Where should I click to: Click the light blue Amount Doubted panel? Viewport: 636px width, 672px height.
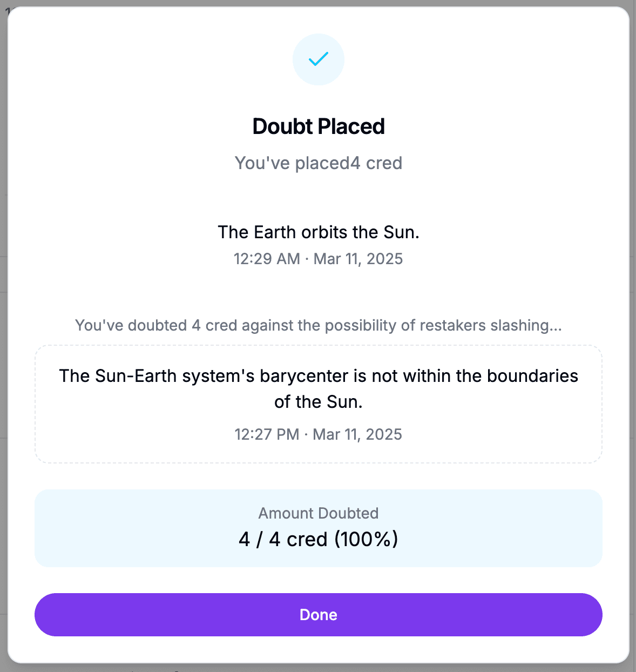[319, 528]
